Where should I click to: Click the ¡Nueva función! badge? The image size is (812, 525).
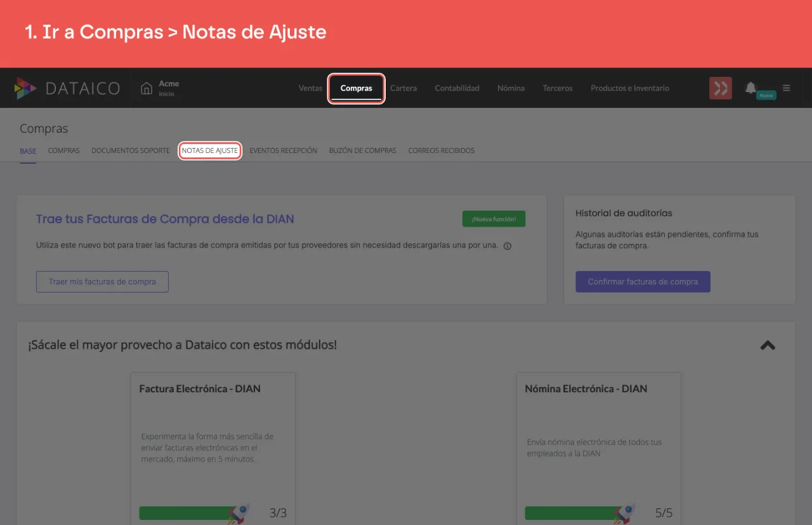point(494,219)
